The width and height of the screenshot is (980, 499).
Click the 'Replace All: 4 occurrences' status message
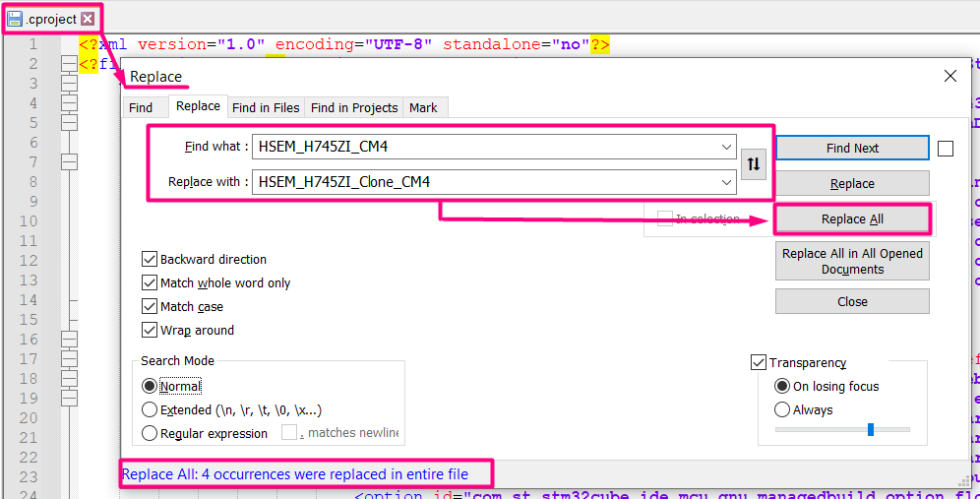click(295, 474)
